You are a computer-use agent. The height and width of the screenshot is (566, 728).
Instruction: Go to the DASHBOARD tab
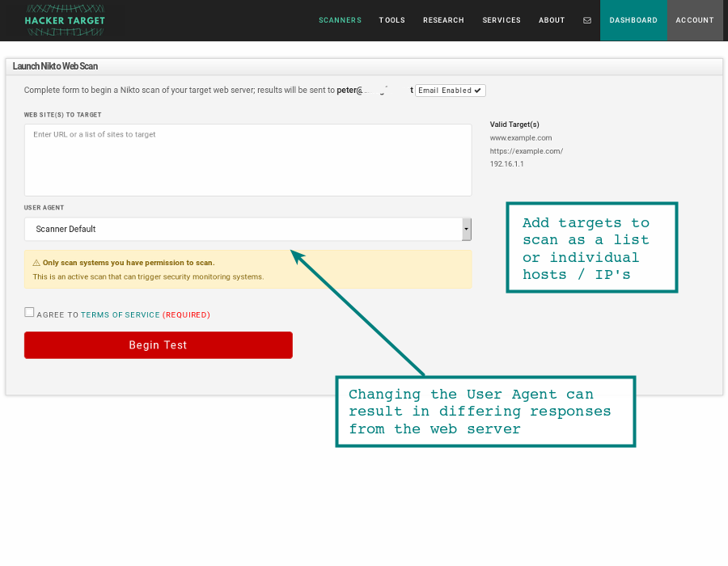(633, 20)
